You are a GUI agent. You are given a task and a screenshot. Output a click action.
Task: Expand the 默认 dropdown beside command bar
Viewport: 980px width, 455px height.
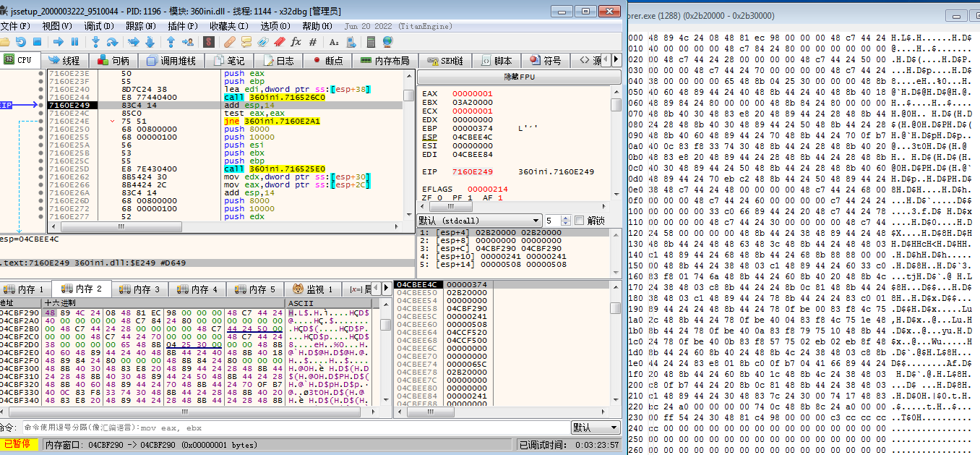pos(595,428)
